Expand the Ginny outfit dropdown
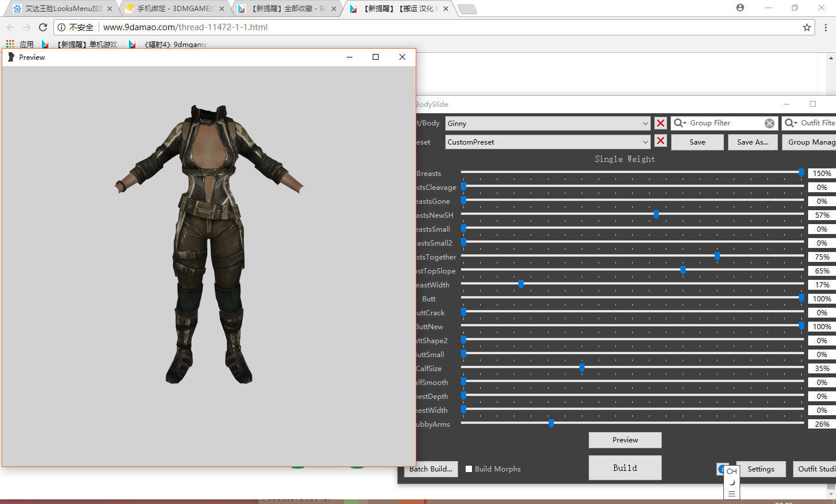Screen dimensions: 836x504 coord(646,123)
